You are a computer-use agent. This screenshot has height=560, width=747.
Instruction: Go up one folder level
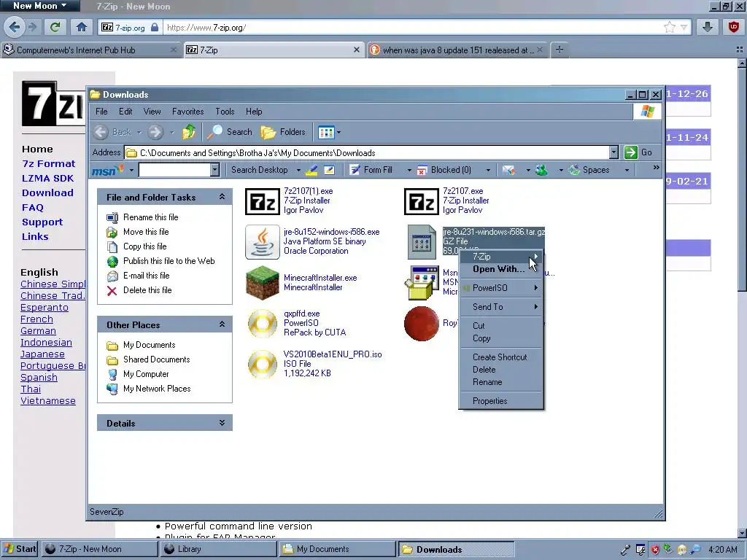tap(189, 132)
